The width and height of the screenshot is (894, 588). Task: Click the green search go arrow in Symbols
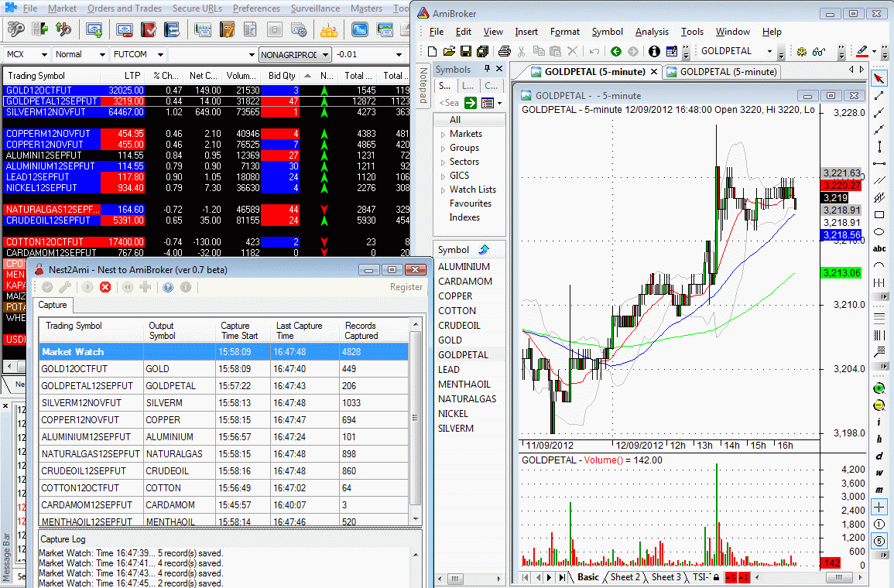[471, 103]
